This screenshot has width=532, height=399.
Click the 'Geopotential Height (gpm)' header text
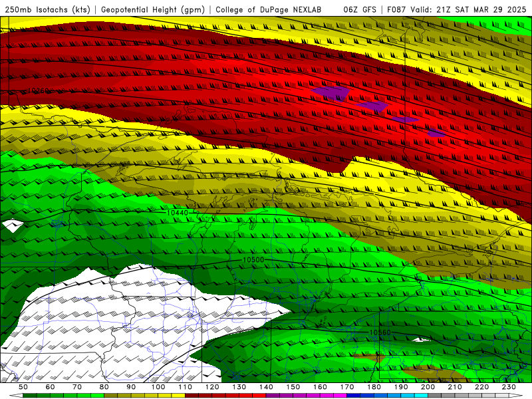pos(153,9)
